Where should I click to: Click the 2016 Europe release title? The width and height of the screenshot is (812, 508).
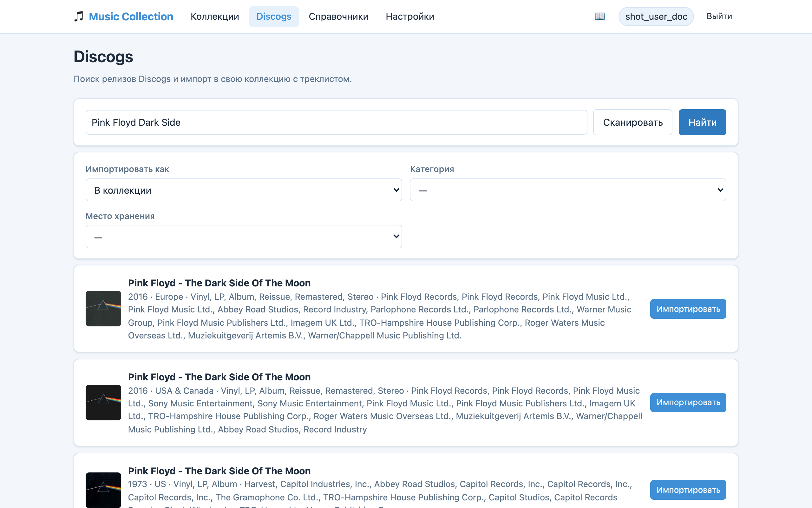[219, 283]
